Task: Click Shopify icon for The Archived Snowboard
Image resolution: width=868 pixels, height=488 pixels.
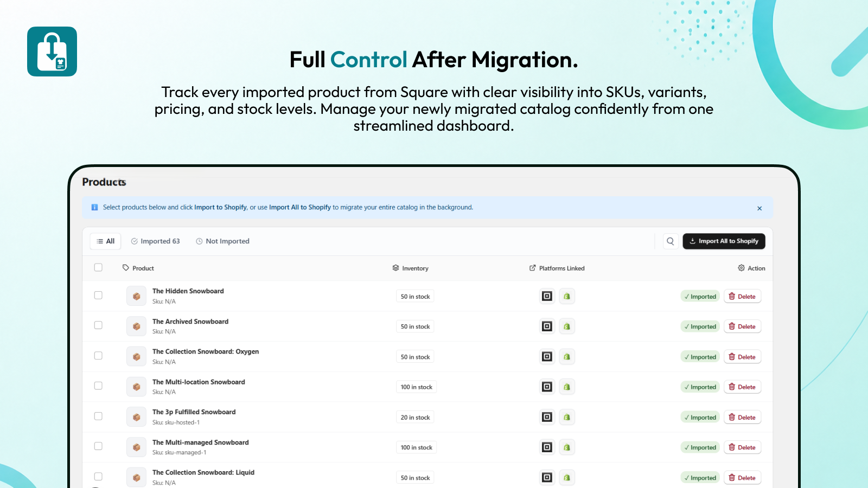Action: coord(566,326)
